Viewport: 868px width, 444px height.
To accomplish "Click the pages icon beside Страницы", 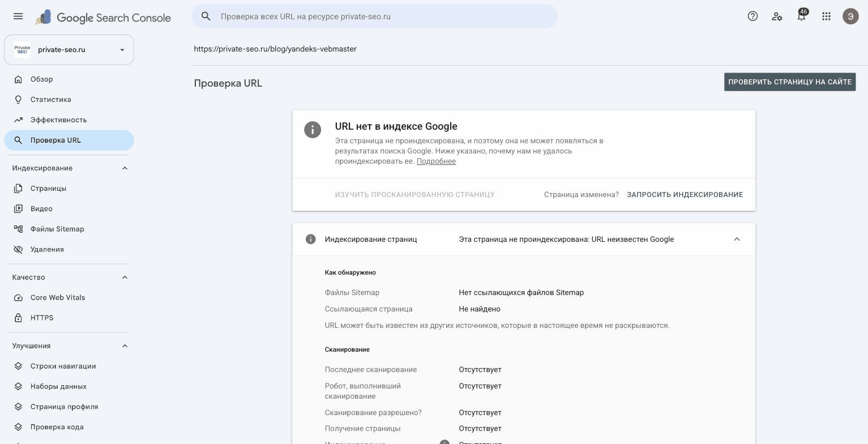I will [19, 189].
